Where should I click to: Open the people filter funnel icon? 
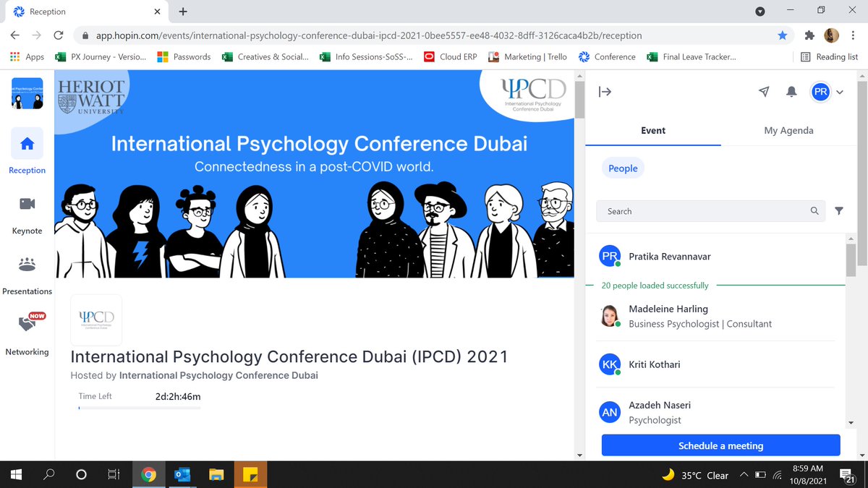(839, 211)
